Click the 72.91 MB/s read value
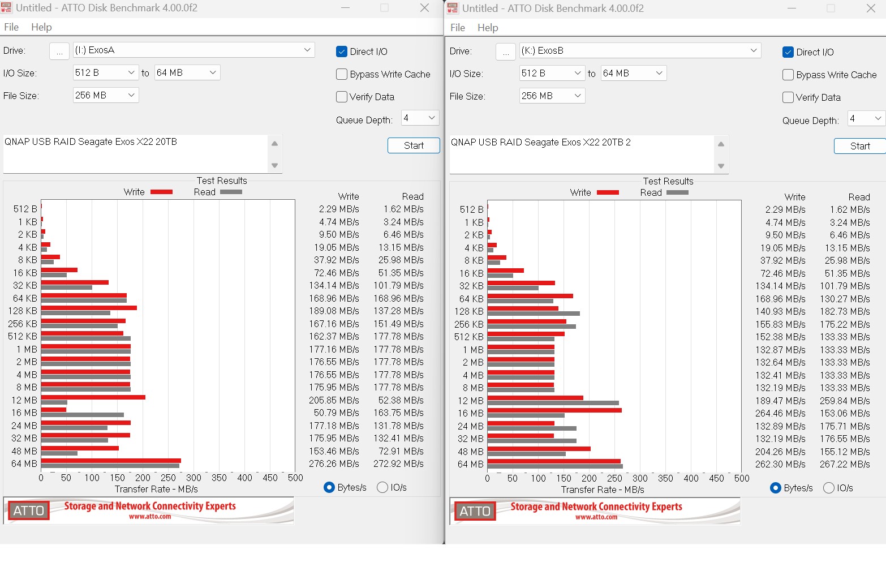Screen dimensions: 886x588 tap(401, 451)
